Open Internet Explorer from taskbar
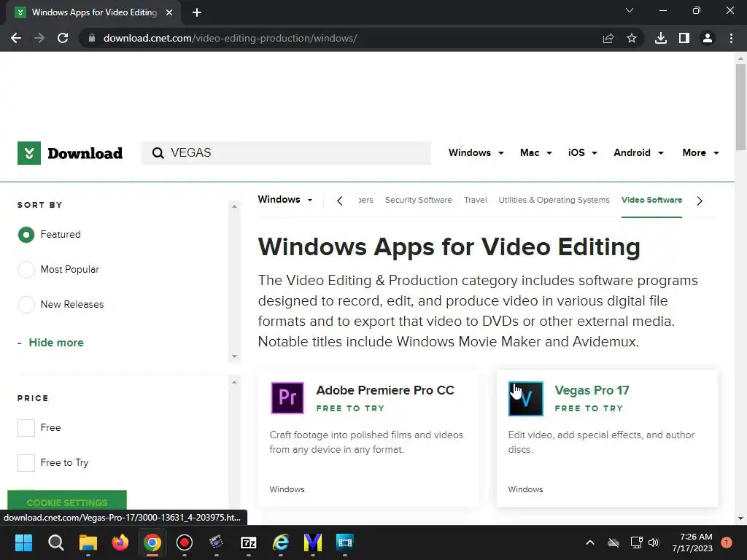747x560 pixels. [281, 542]
